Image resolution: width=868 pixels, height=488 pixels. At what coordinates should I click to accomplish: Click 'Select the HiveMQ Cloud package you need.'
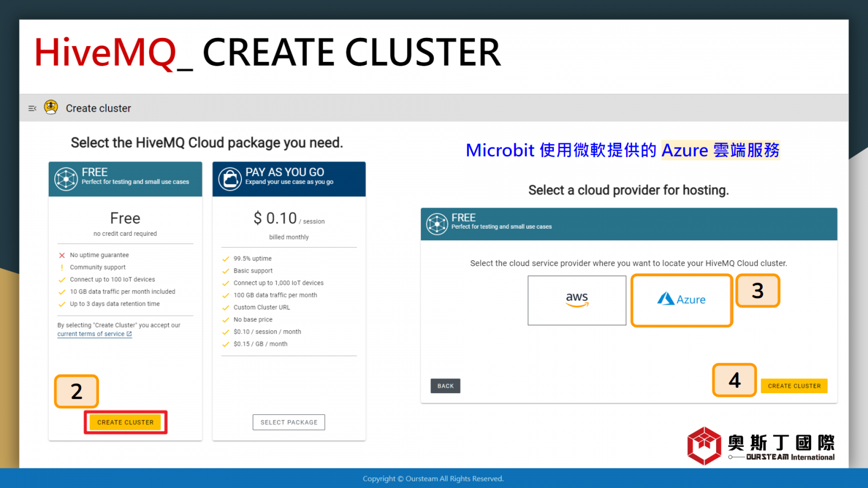(x=207, y=143)
